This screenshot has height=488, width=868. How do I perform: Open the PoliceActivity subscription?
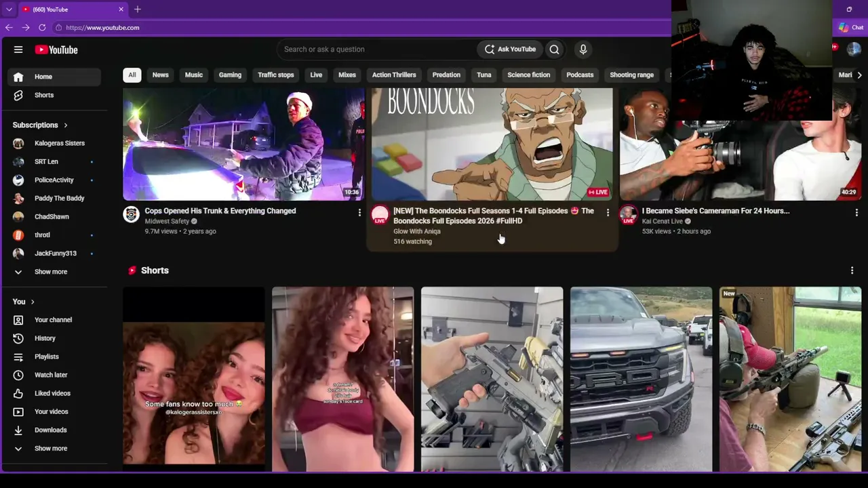[x=54, y=180]
